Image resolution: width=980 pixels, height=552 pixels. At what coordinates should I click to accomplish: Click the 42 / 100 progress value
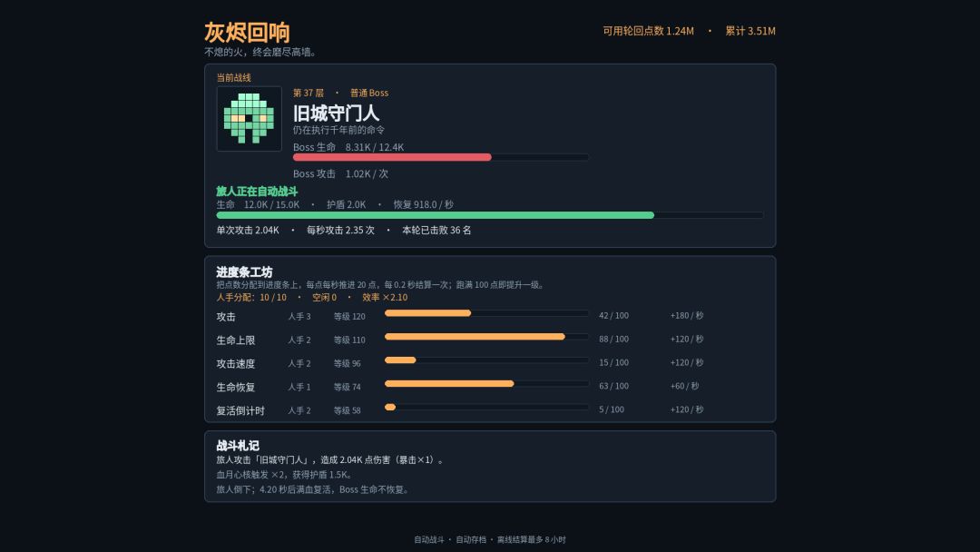pos(613,316)
